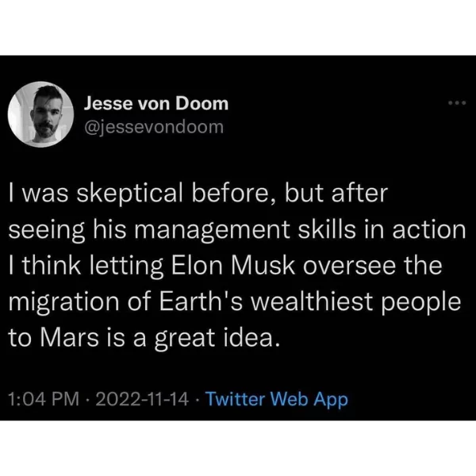Open the @jessevondoom handle link
476x476 pixels.
pyautogui.click(x=154, y=127)
